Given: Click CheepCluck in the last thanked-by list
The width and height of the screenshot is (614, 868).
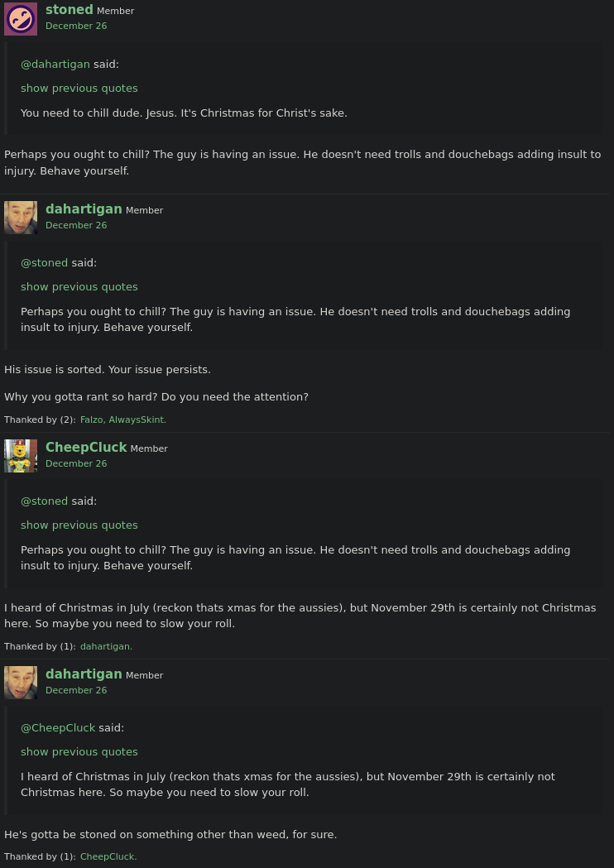Looking at the screenshot, I should (x=108, y=857).
